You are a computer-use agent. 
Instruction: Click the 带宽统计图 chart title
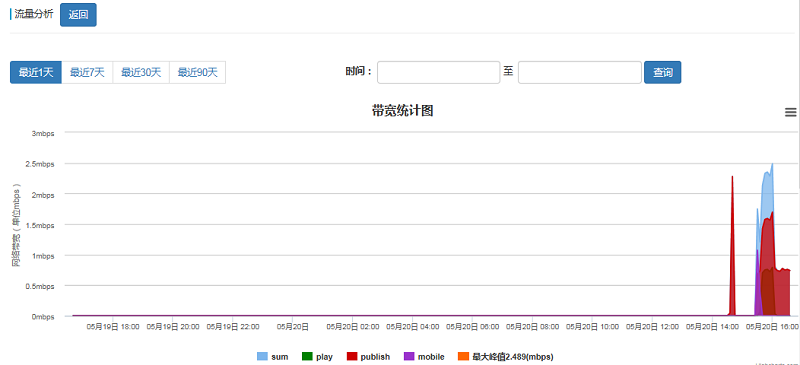pos(403,110)
